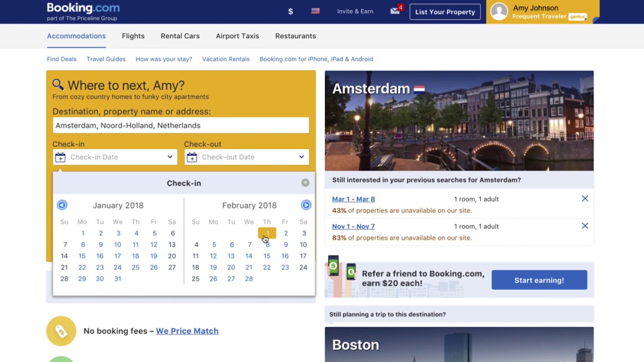Select January 31 in the calendar
Viewport: 644px width, 362px height.
118,279
